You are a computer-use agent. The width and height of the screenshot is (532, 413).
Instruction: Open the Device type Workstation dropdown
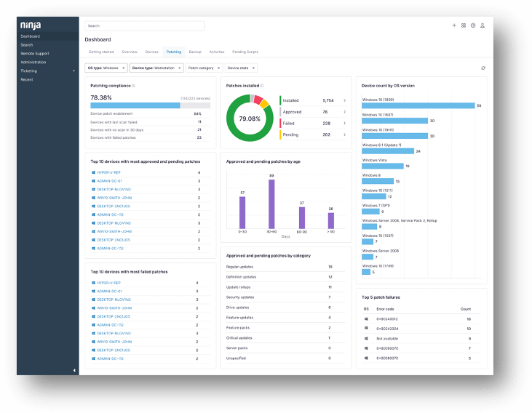pyautogui.click(x=156, y=68)
